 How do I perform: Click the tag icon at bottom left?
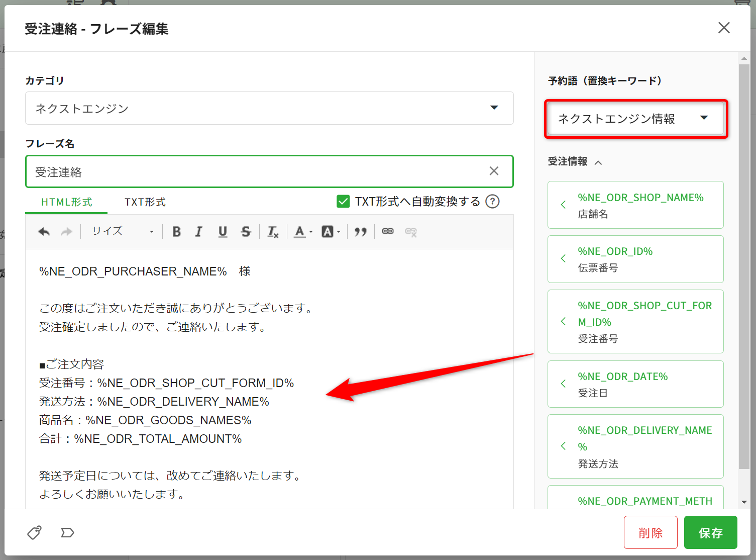(34, 532)
